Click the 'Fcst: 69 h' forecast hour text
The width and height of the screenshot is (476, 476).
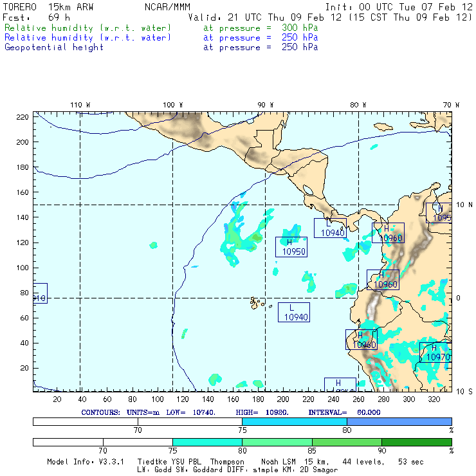tap(36, 17)
